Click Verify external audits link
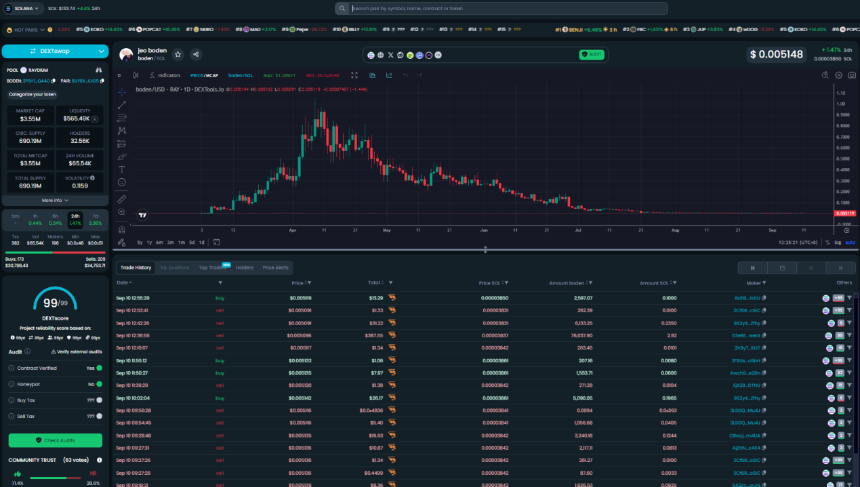This screenshot has height=487, width=860. pos(77,352)
